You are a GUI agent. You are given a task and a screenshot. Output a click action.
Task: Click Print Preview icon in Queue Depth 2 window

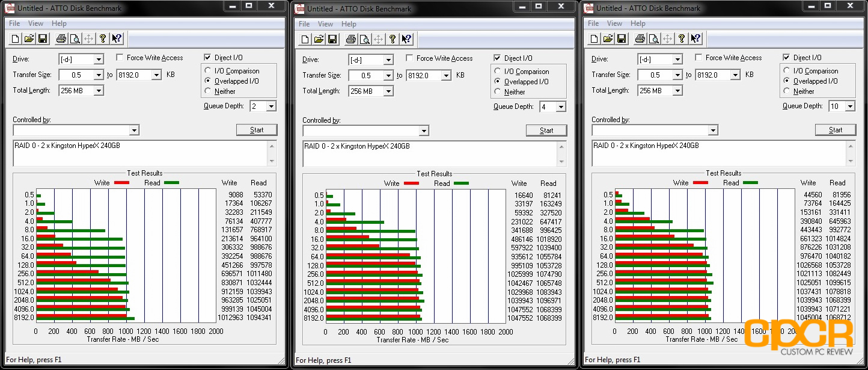pos(75,39)
